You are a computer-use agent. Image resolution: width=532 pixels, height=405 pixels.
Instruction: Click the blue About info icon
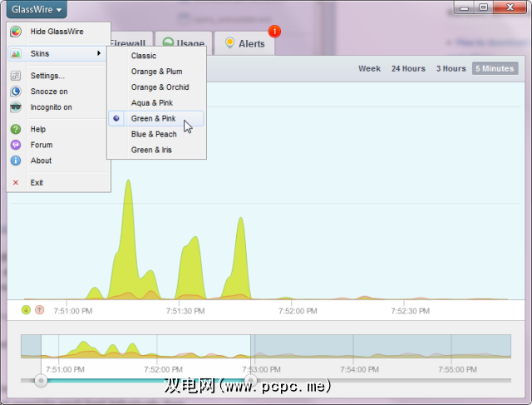click(16, 161)
